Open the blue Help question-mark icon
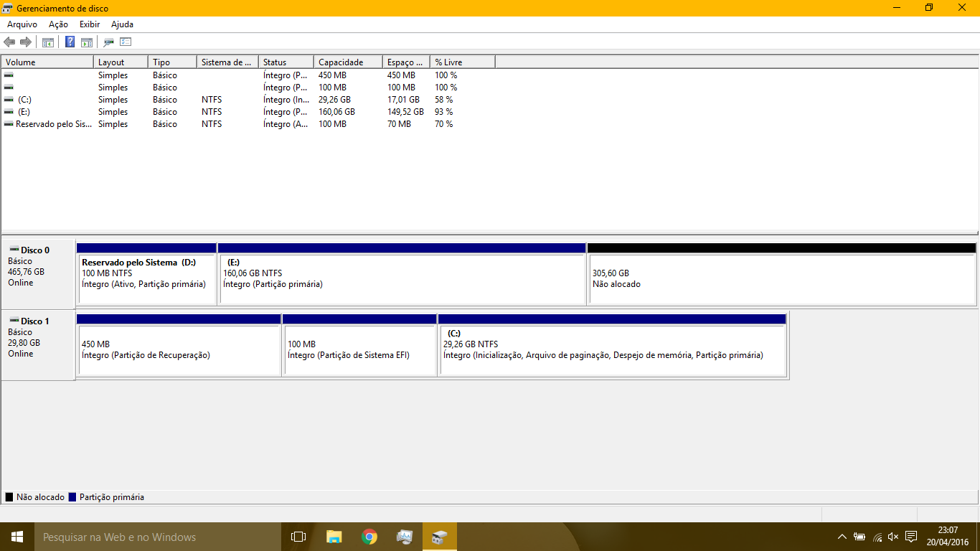Image resolution: width=980 pixels, height=551 pixels. click(x=70, y=42)
